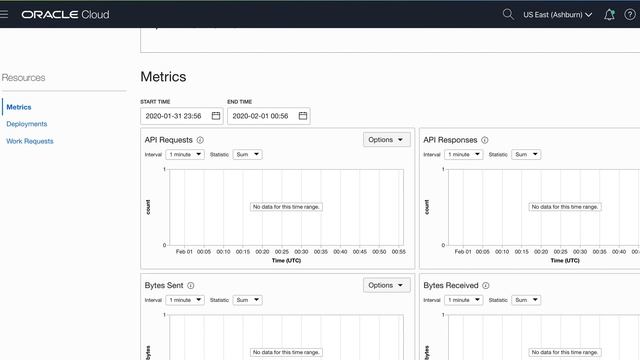
Task: Click the START TIME label
Action: coord(155,102)
